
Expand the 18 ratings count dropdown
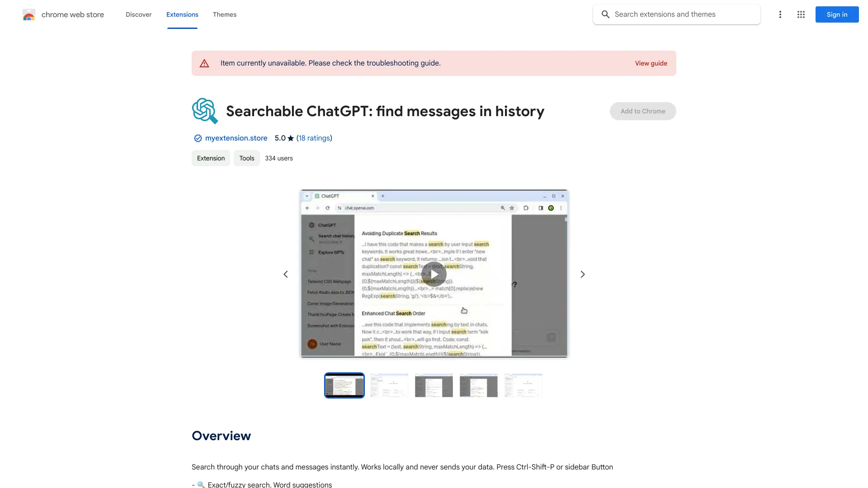(314, 138)
